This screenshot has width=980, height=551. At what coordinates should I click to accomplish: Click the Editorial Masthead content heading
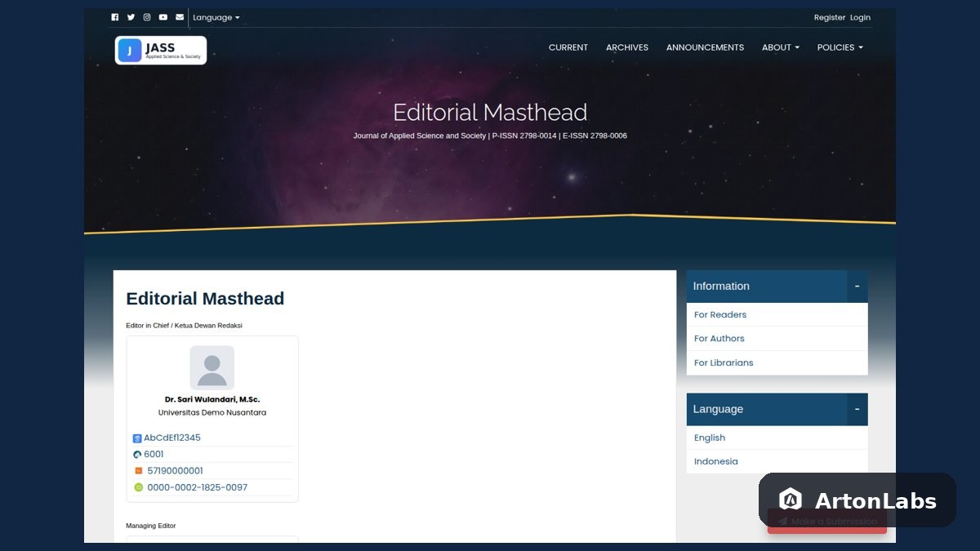(205, 299)
